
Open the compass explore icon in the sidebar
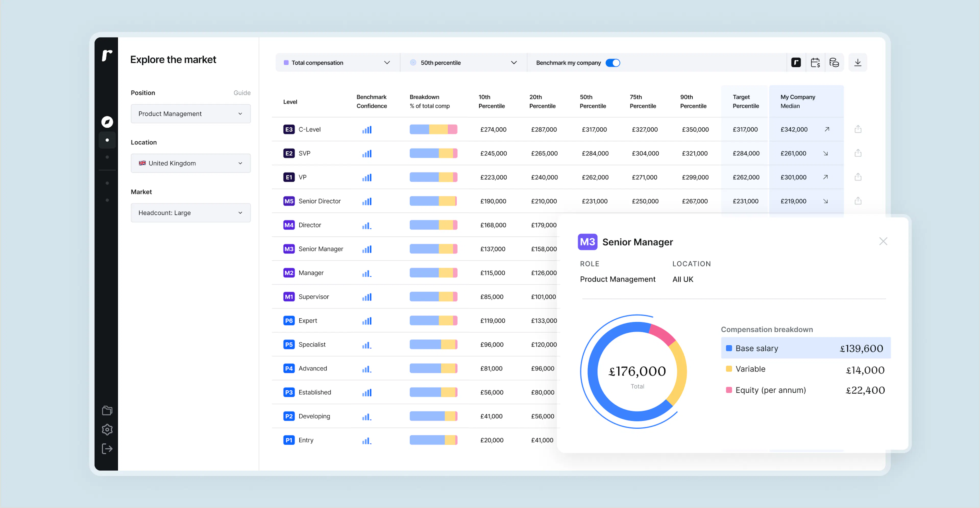point(107,122)
